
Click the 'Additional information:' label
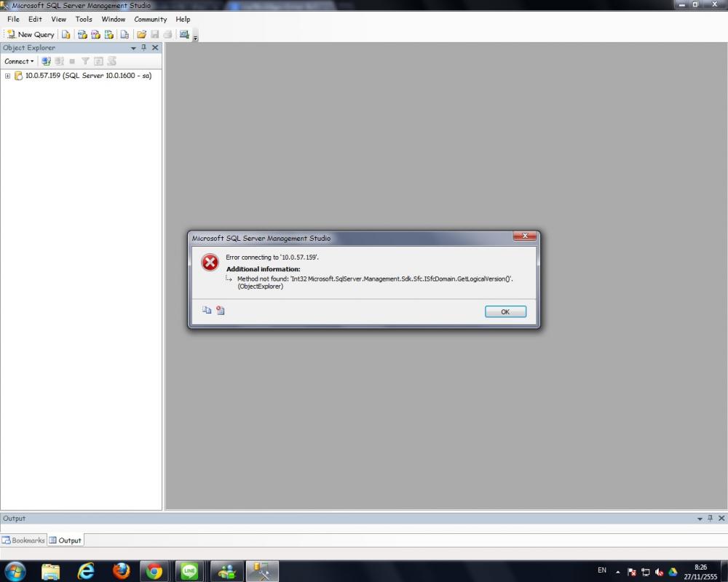point(264,269)
